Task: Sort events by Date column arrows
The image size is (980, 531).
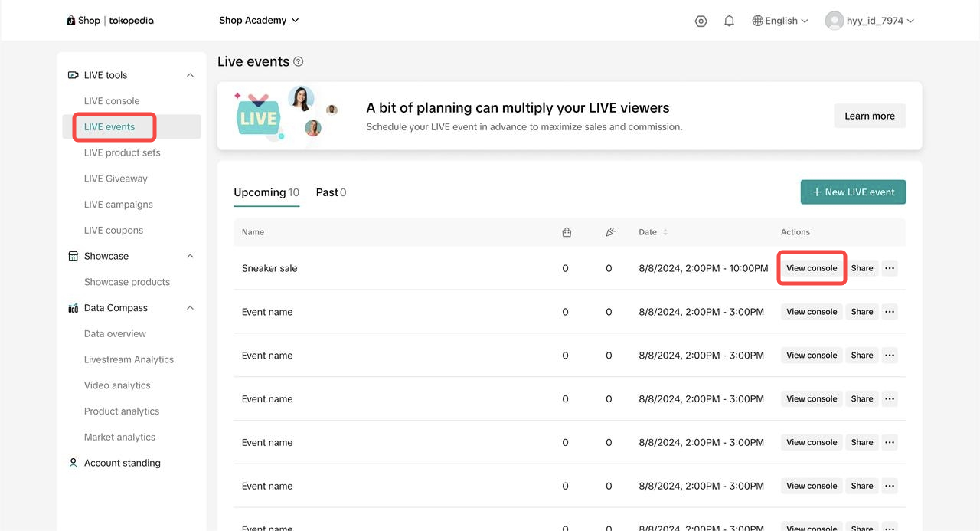Action: (665, 232)
